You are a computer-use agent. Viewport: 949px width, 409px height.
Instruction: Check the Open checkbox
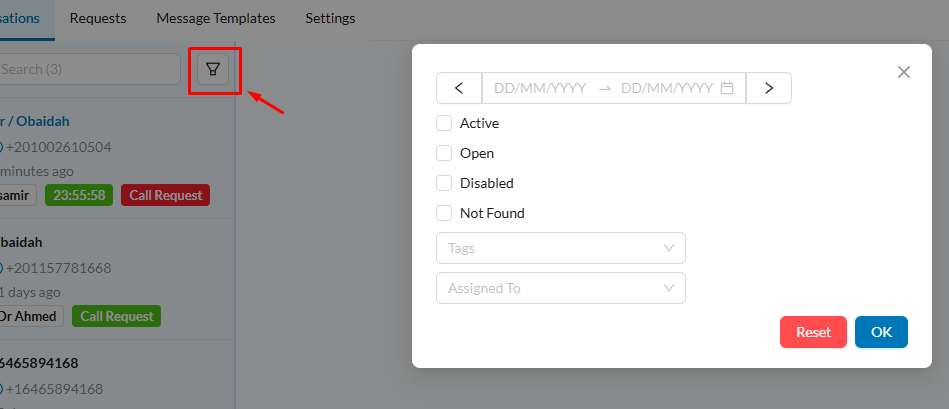tap(444, 153)
